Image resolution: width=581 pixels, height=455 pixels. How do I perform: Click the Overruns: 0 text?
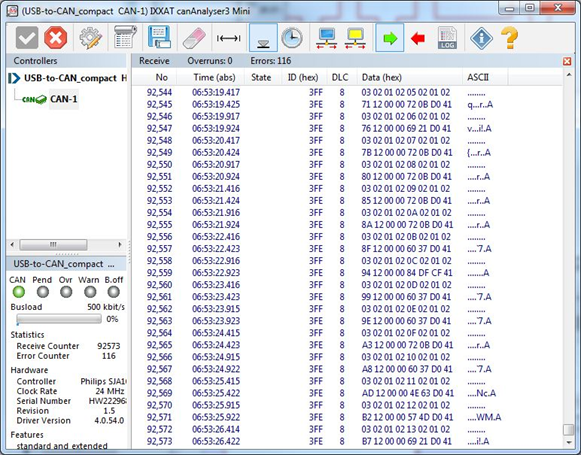click(210, 61)
